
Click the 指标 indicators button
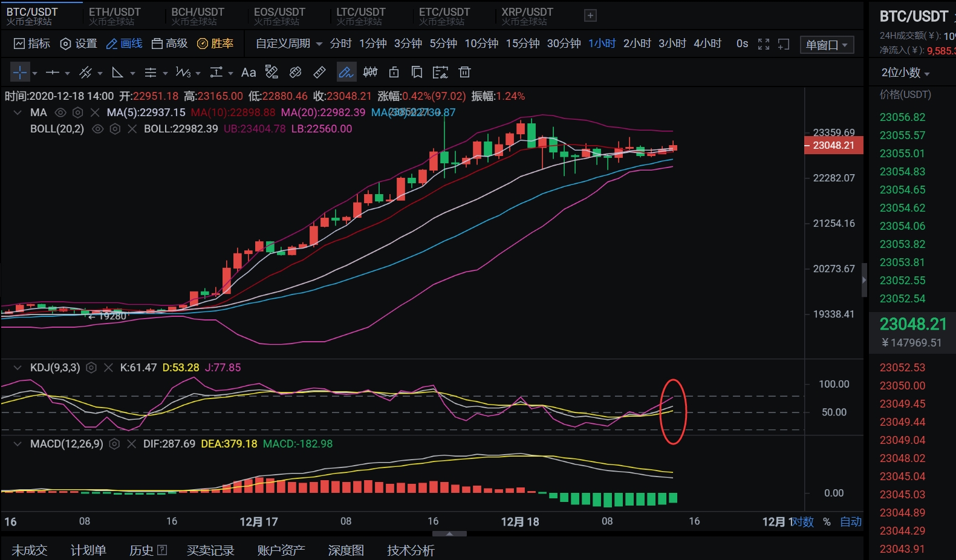(32, 44)
